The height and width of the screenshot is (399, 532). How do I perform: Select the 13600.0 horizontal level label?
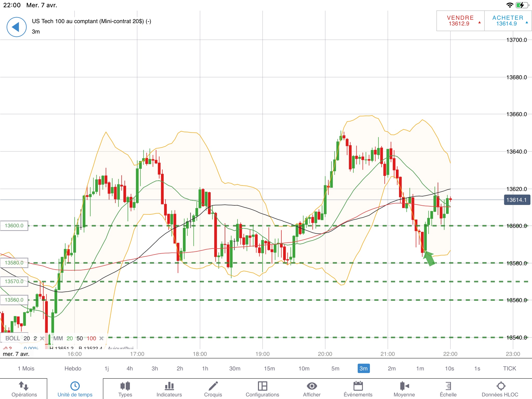(14, 225)
